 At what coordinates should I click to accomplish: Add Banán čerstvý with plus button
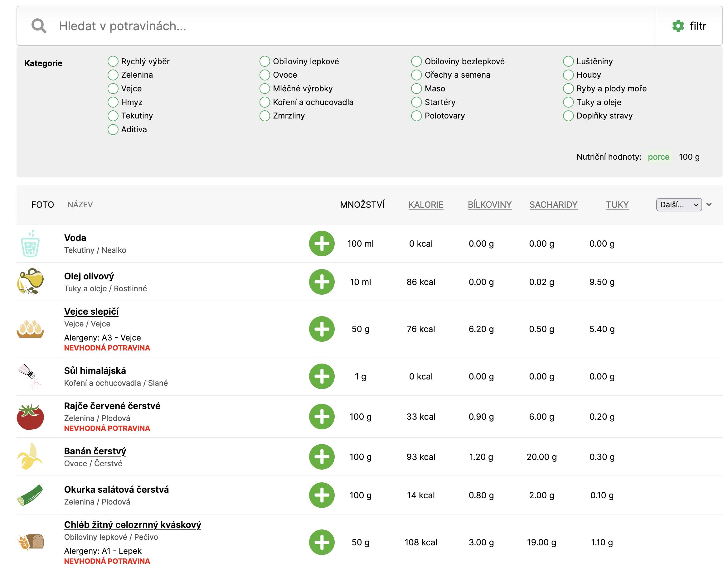(x=322, y=456)
